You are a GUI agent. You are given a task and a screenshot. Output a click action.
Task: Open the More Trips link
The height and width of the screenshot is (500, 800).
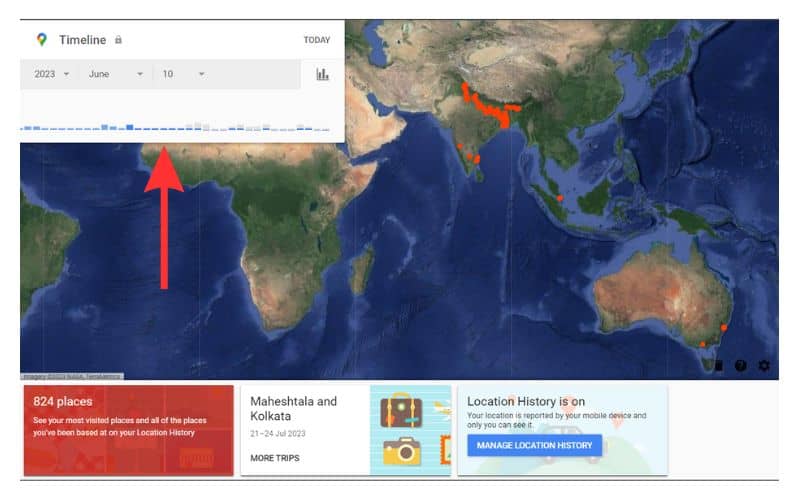coord(274,458)
